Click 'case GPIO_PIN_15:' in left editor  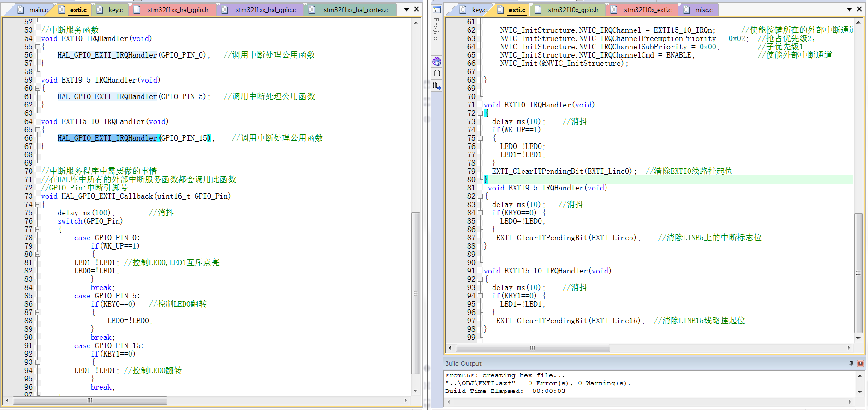(x=109, y=345)
